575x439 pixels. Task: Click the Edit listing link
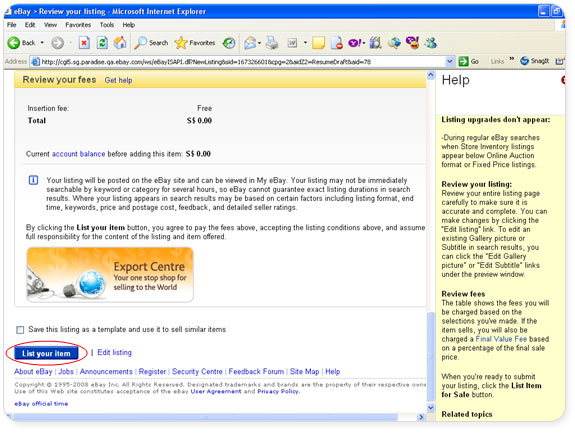point(114,352)
